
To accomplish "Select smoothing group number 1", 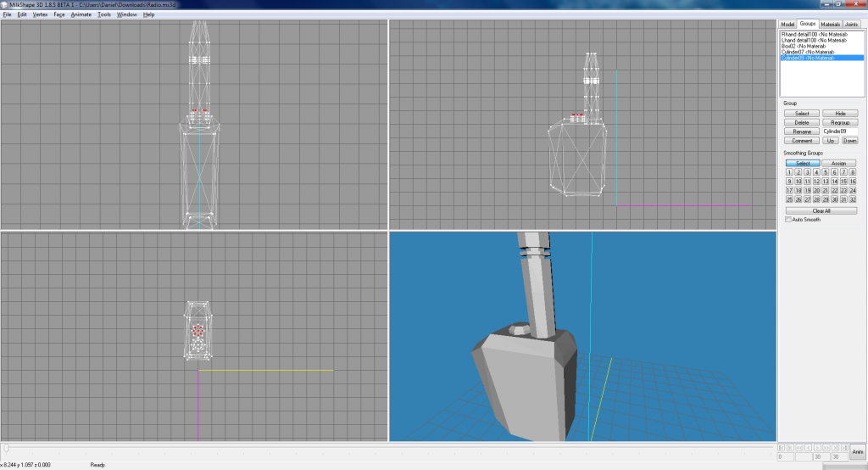I will [789, 172].
